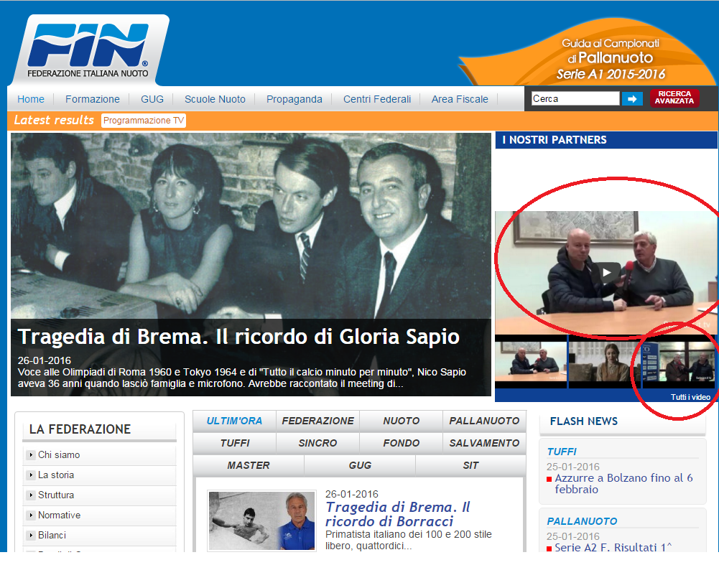Open TUFFI flash news category
This screenshot has height=588, width=719.
click(562, 452)
